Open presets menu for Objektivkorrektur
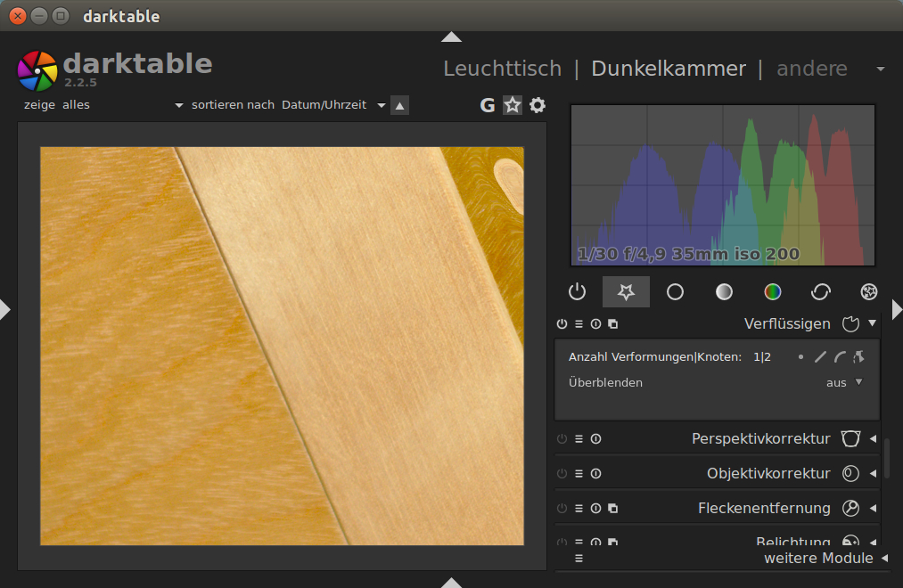Screen dimensions: 903x588 pos(579,473)
